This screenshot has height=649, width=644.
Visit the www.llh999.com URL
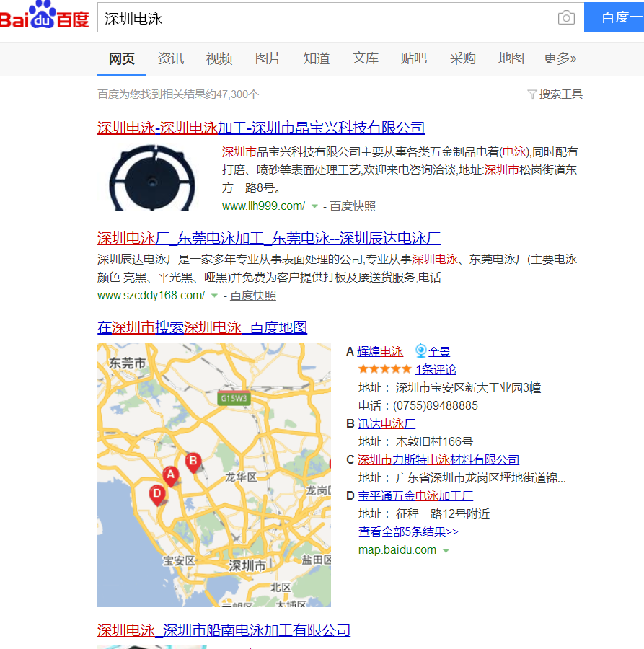click(x=264, y=206)
